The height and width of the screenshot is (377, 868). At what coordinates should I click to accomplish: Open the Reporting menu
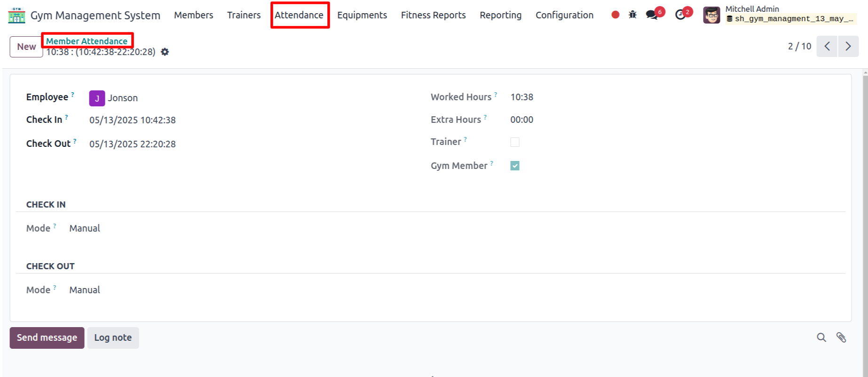[501, 15]
